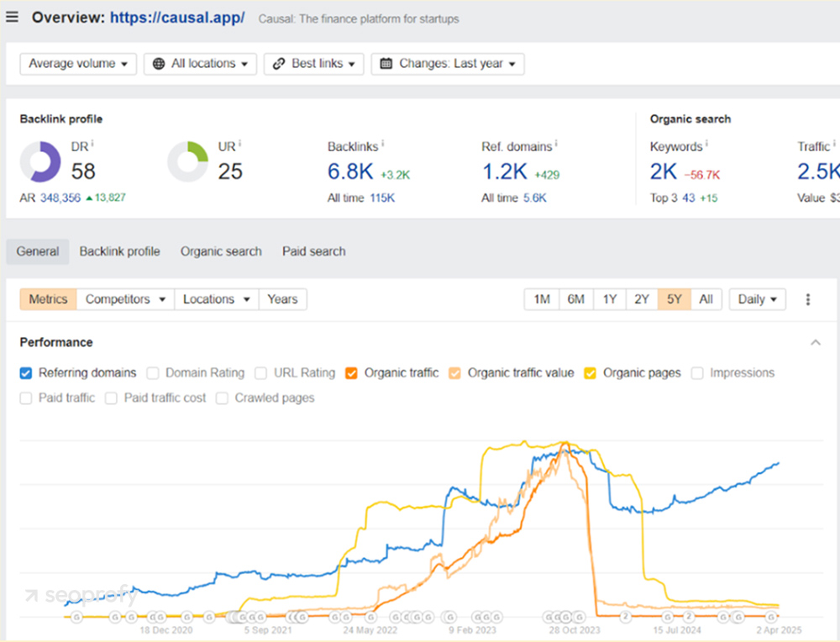Collapse the Performance section chevron
Image resolution: width=840 pixels, height=642 pixels.
[x=816, y=343]
